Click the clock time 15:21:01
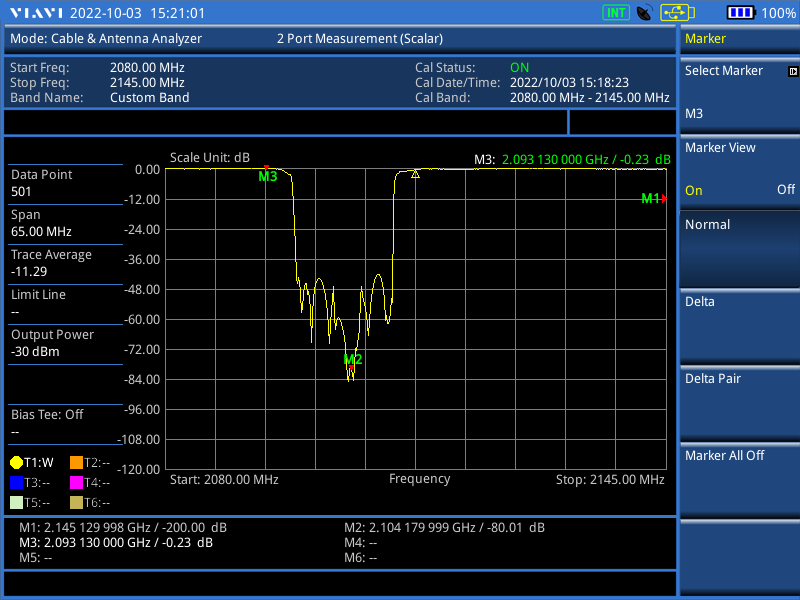 [178, 13]
